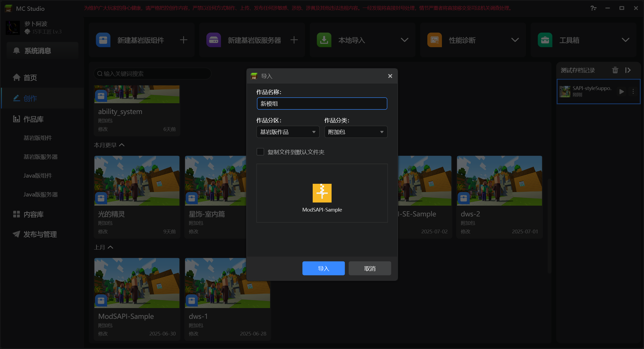
Task: Click the 新建基岩版组件 package icon
Action: tap(103, 40)
